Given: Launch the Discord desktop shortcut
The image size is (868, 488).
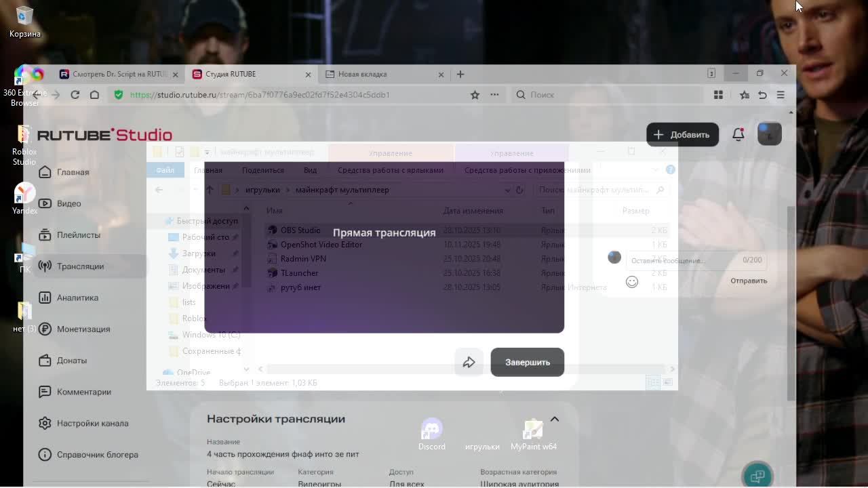Looking at the screenshot, I should [432, 434].
